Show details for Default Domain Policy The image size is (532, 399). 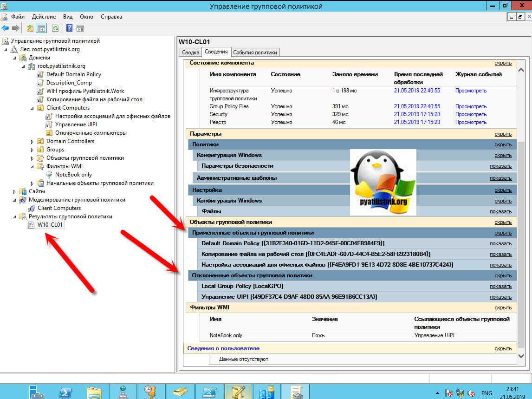pos(500,243)
